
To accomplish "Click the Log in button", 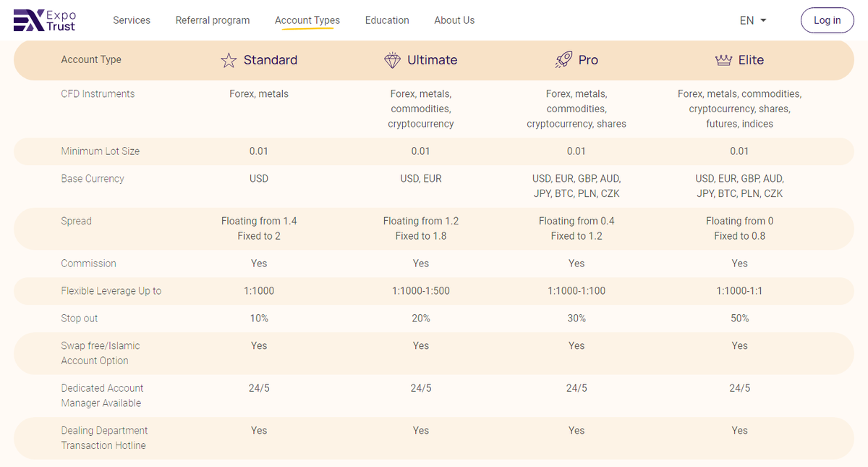I will click(x=827, y=20).
